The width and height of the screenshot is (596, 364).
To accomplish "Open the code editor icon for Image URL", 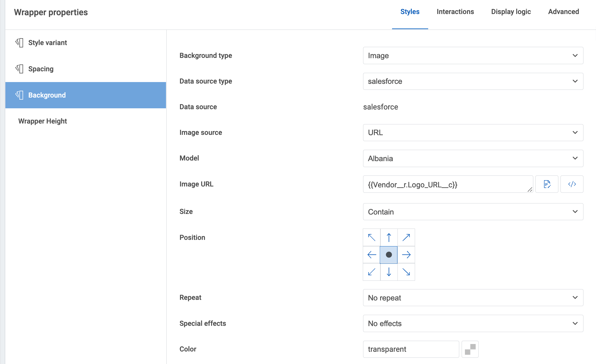I will [572, 184].
